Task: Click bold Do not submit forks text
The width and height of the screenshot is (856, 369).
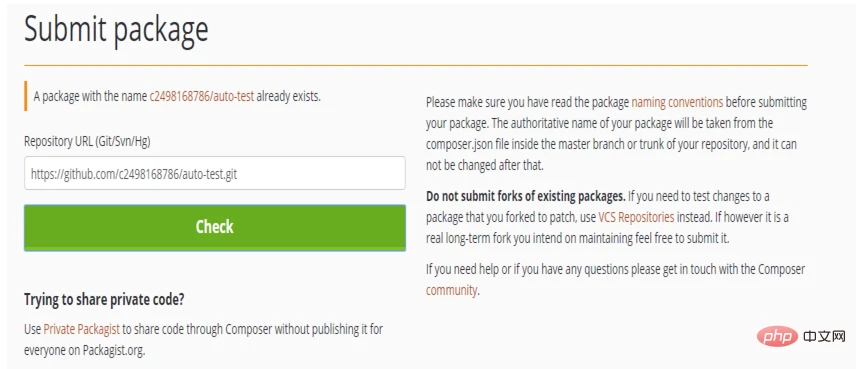Action: (x=526, y=195)
